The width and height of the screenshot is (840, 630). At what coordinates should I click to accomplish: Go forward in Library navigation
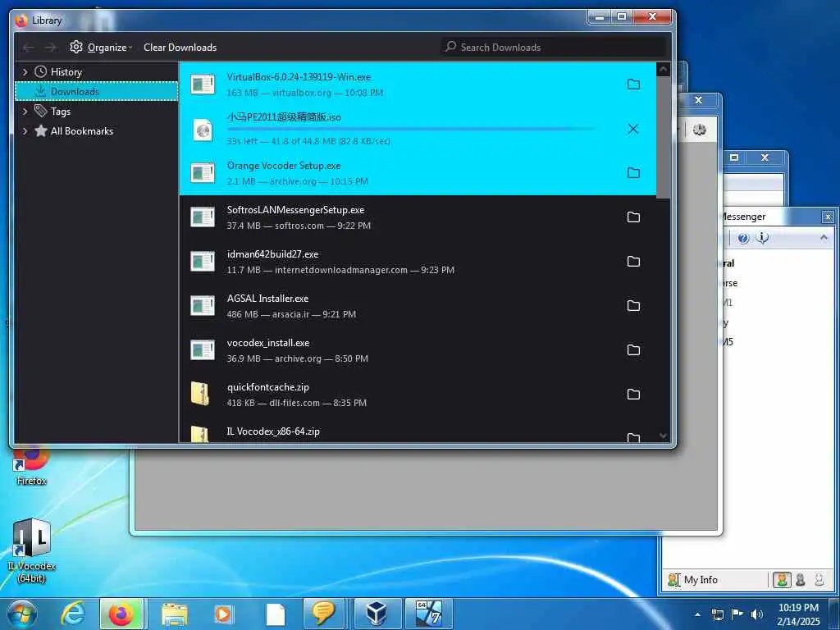[50, 48]
